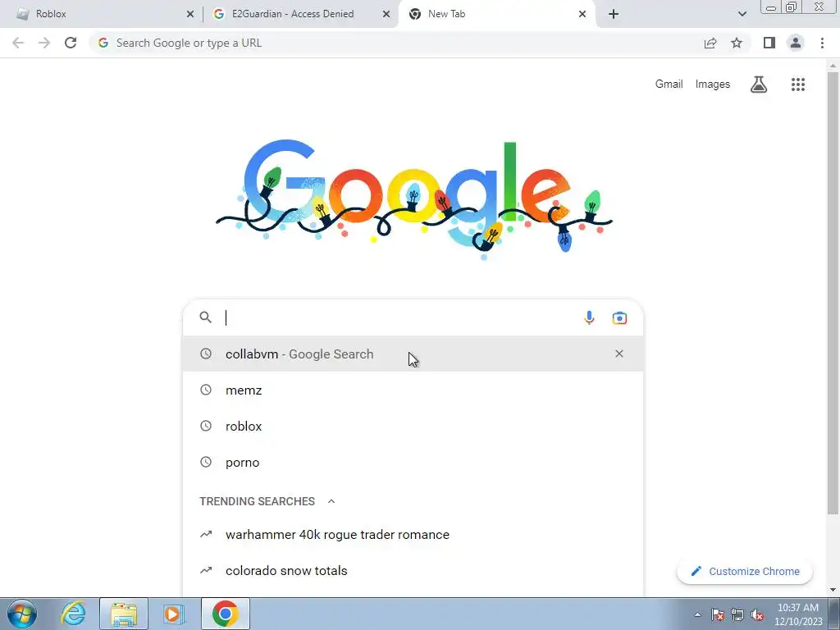This screenshot has width=840, height=630.
Task: Open the tab search dropdown arrow
Action: pos(742,14)
